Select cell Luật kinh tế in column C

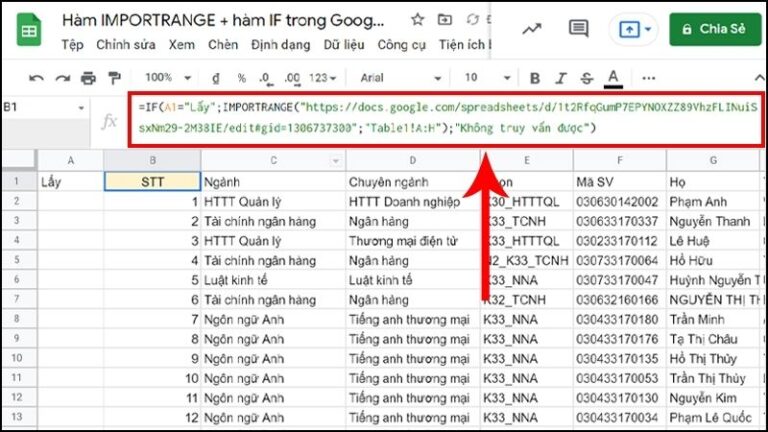(x=273, y=280)
